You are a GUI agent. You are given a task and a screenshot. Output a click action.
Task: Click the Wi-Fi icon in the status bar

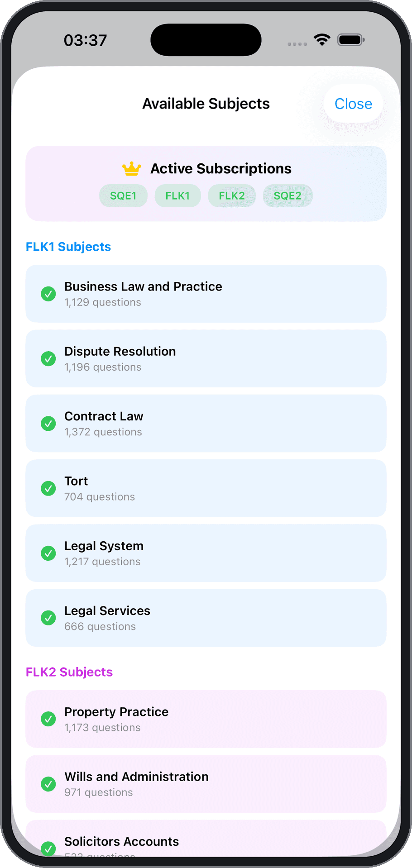pos(322,40)
